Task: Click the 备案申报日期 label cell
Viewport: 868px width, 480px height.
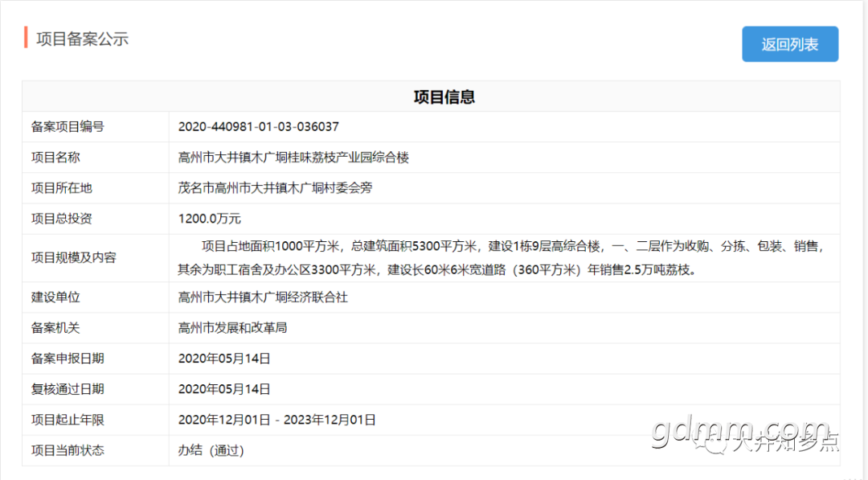Action: coord(95,359)
